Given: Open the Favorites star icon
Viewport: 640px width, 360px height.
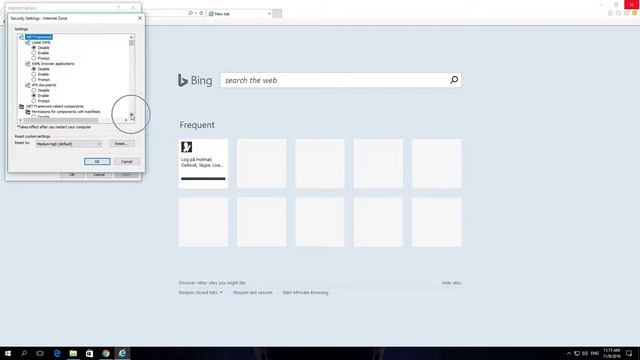Looking at the screenshot, I should [x=618, y=13].
